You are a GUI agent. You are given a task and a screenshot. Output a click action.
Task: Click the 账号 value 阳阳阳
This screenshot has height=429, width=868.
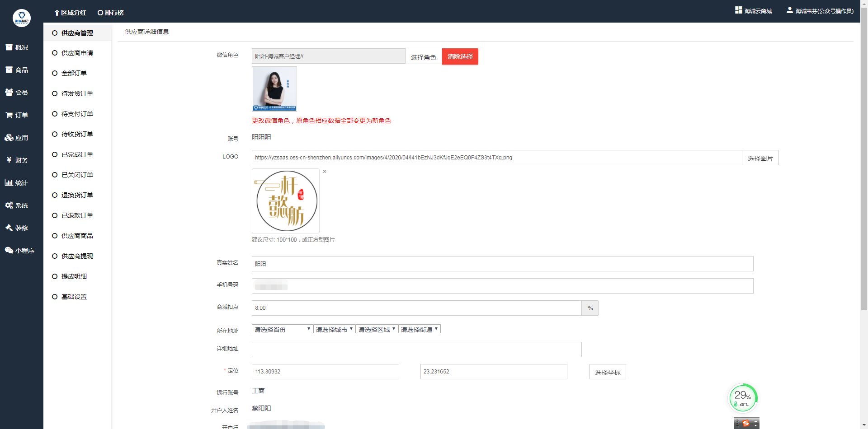261,137
